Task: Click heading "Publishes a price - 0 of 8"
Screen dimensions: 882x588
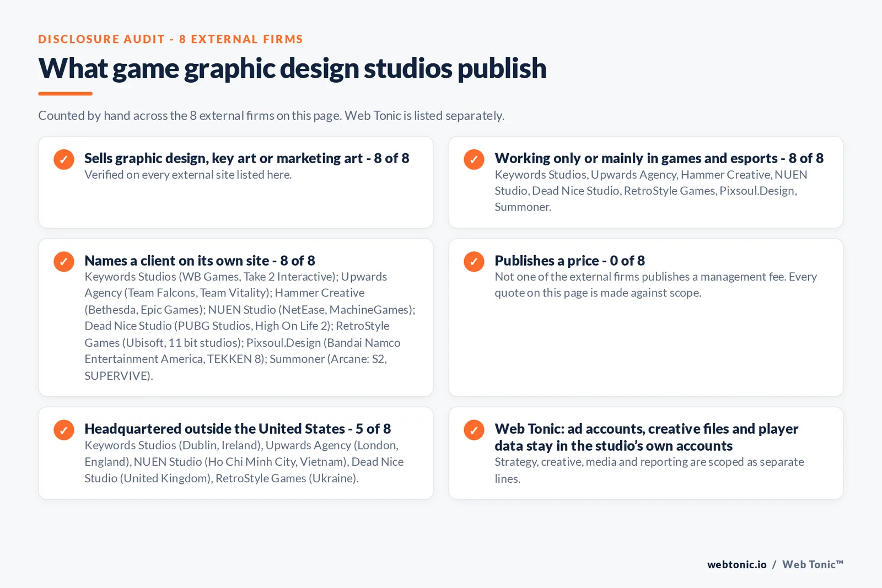Action: point(569,260)
